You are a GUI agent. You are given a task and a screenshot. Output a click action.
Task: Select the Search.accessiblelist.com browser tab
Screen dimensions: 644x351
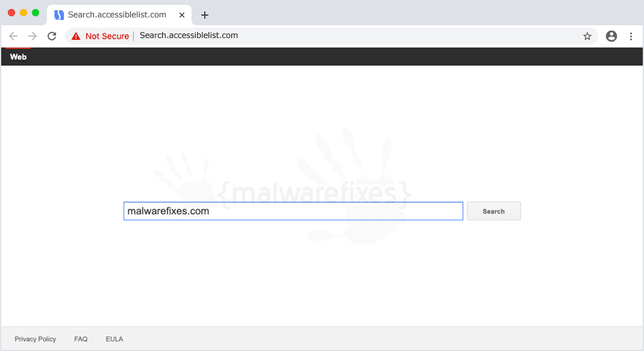(119, 15)
